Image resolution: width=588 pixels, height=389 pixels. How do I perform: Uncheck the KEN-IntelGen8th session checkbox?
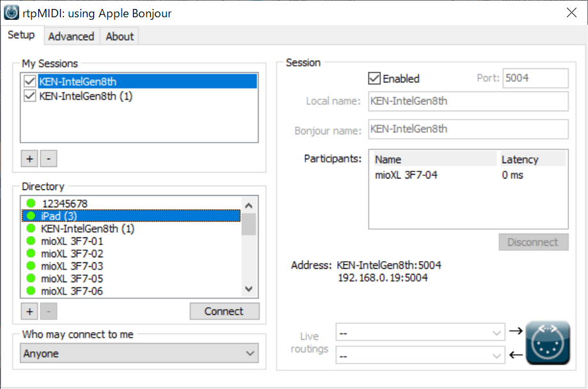click(x=29, y=81)
